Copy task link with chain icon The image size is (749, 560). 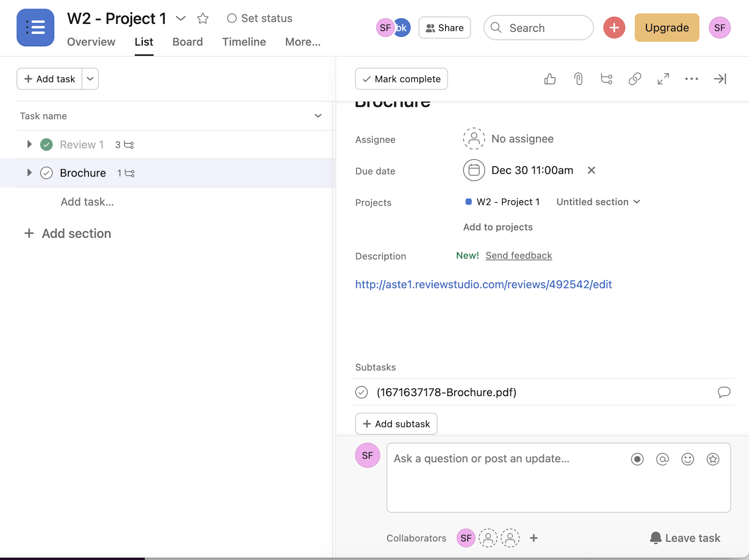pos(635,79)
